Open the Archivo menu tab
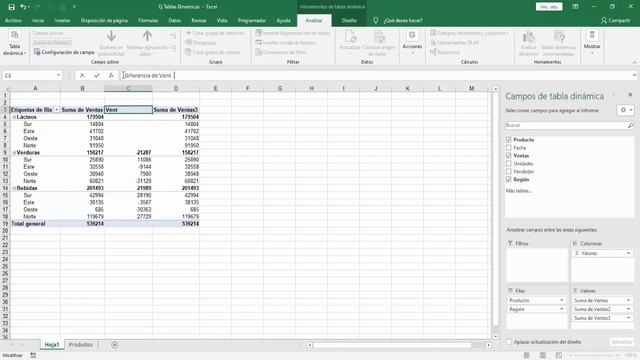This screenshot has width=640, height=360. tap(13, 20)
